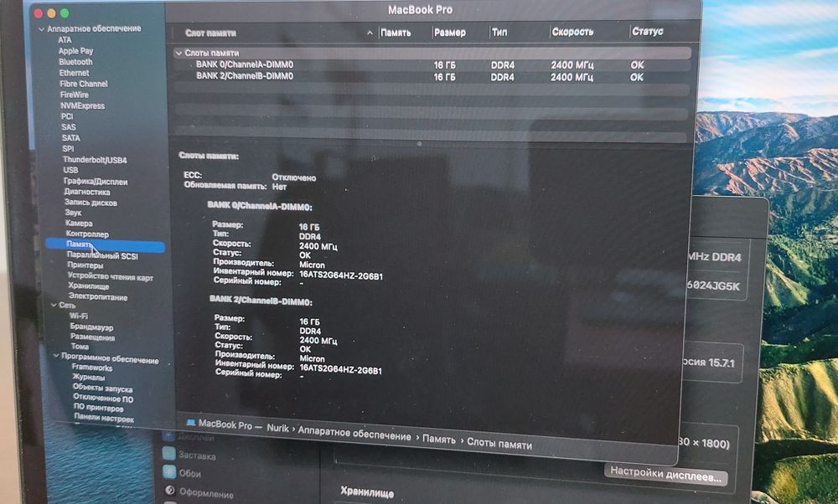Select Объекты запуска entry

coord(102,388)
